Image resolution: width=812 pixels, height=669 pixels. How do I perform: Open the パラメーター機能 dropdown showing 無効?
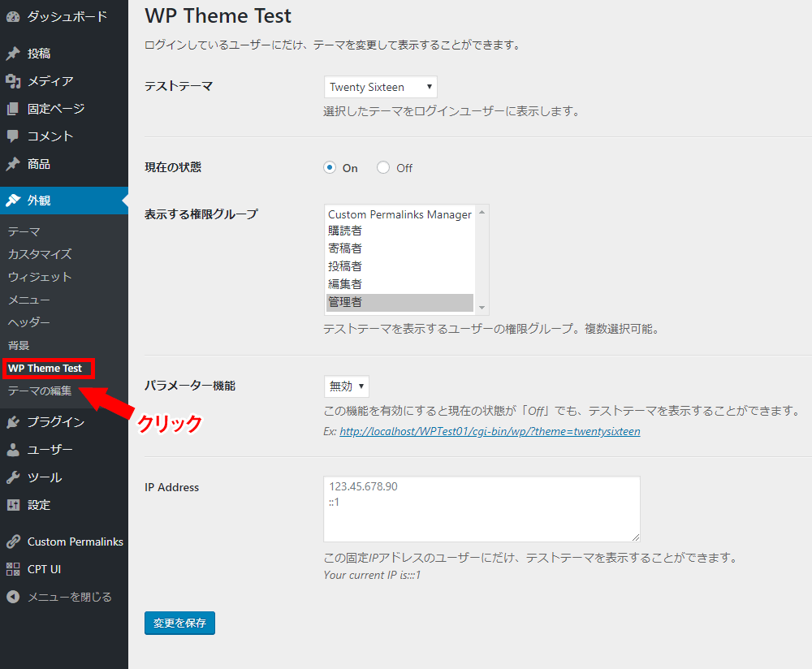[346, 386]
